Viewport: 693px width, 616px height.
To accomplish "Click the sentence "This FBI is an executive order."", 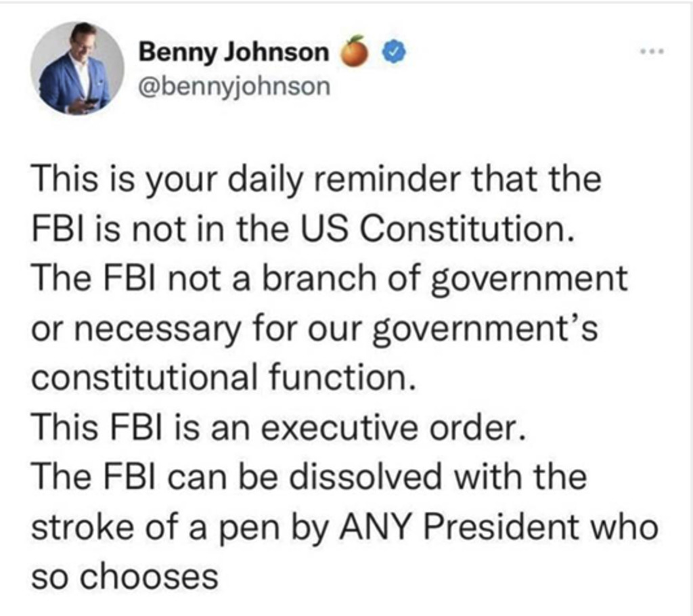I will click(x=280, y=428).
